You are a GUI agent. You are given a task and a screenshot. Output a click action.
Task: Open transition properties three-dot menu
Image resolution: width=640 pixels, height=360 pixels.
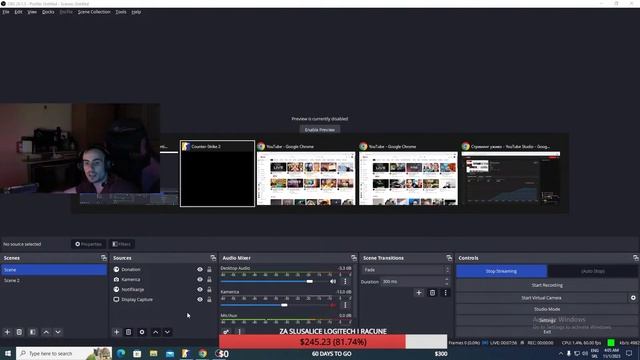click(445, 293)
